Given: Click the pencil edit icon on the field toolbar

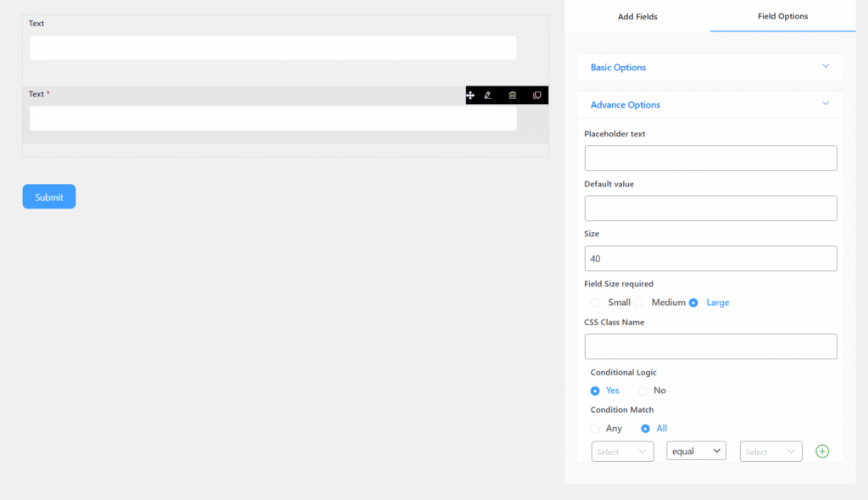Looking at the screenshot, I should 488,96.
